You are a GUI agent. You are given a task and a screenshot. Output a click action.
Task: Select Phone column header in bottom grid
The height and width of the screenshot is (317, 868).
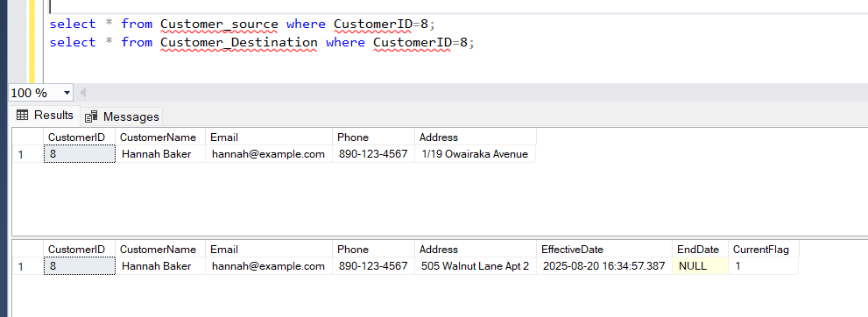click(374, 250)
